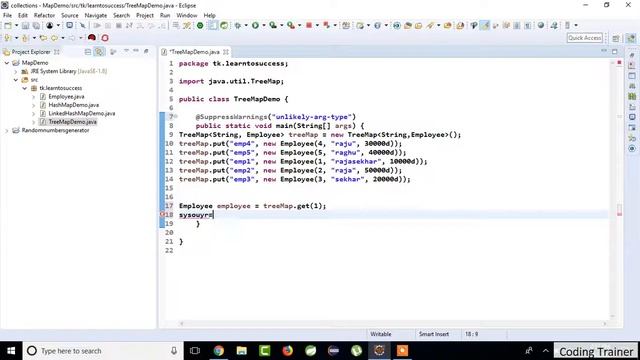Toggle Skip All Breakpoints

tap(82, 25)
